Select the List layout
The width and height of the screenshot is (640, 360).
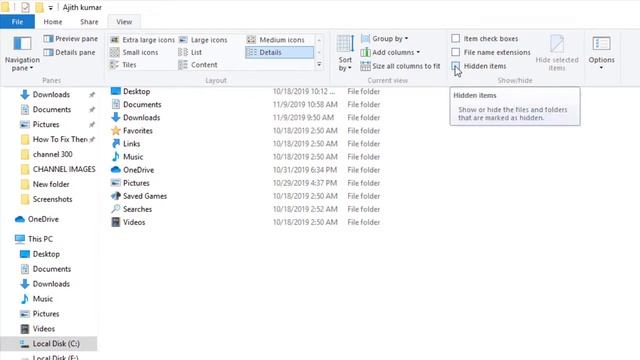coord(190,52)
